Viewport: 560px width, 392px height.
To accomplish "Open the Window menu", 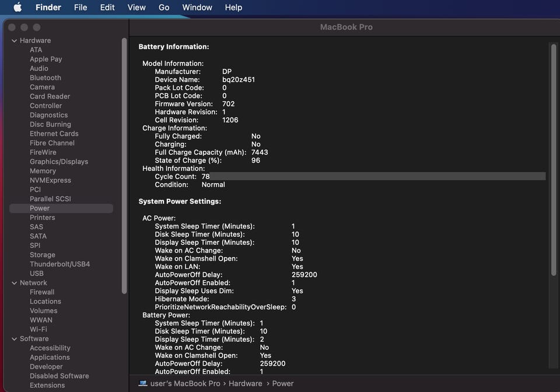I will click(197, 7).
